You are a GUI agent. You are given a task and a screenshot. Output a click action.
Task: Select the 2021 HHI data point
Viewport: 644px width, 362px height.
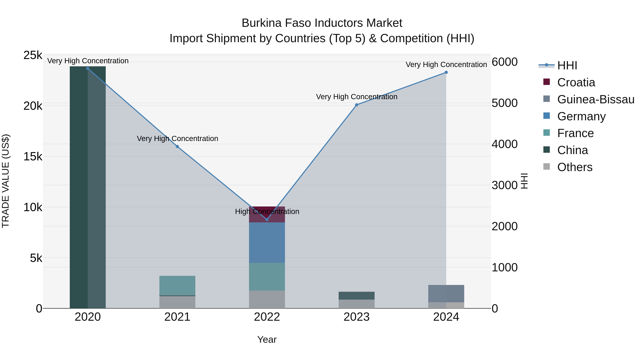(x=177, y=147)
